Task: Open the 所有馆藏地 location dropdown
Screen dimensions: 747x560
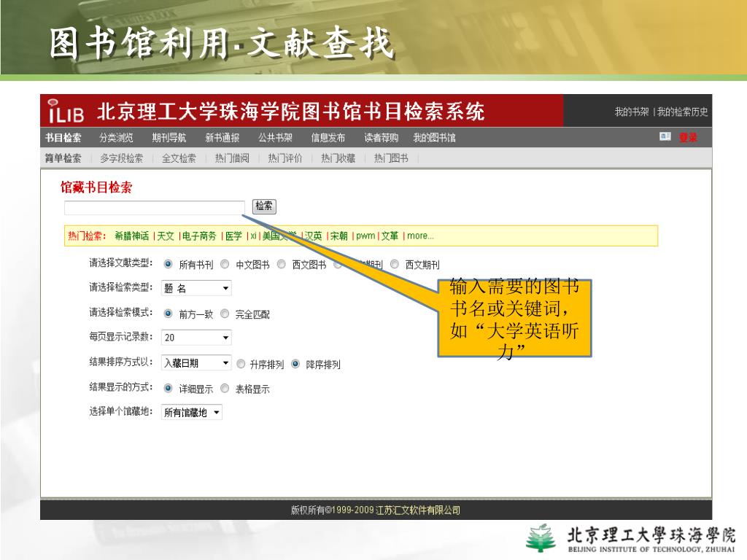Action: coord(192,413)
